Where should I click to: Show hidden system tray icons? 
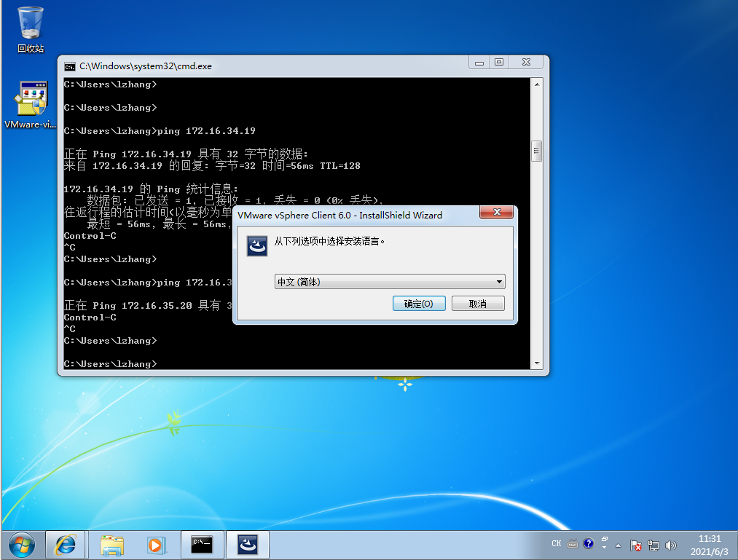coord(618,546)
